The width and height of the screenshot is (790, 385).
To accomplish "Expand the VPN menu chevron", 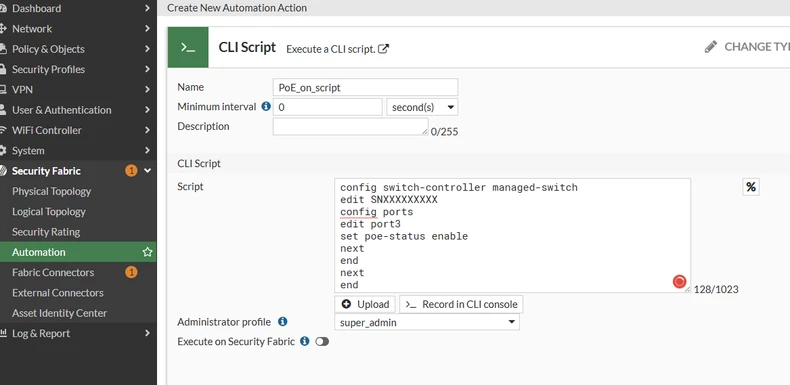I will [x=147, y=89].
